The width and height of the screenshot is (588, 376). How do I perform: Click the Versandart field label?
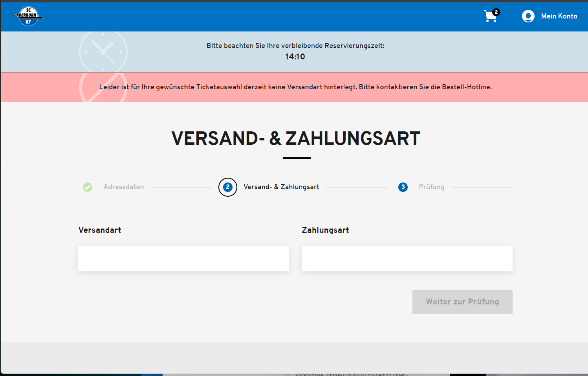coord(100,230)
